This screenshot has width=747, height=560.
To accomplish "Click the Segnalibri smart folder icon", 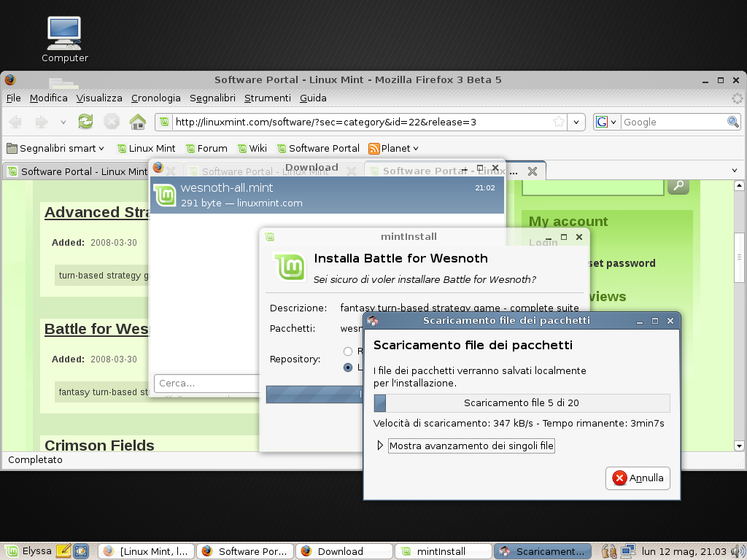I will point(12,149).
